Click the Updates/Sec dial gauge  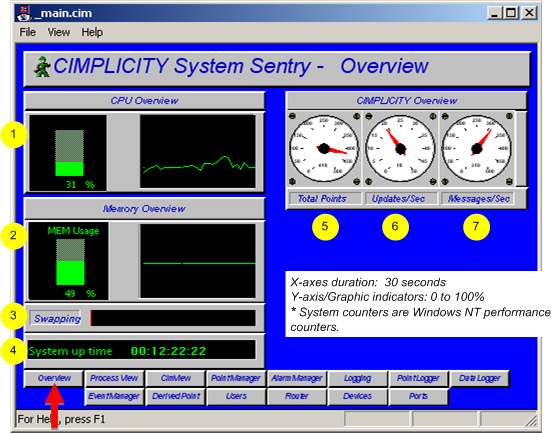point(400,148)
